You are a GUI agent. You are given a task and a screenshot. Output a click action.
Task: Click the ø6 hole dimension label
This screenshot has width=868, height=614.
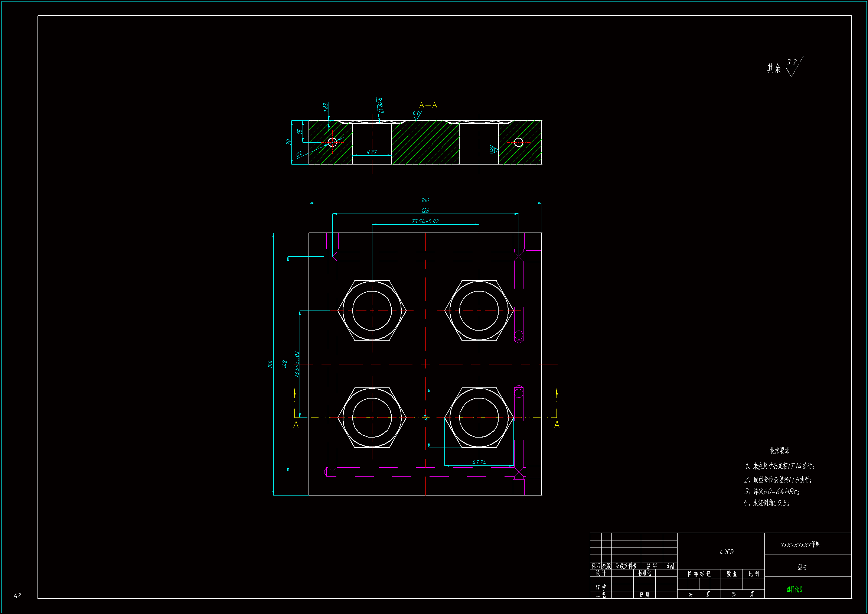click(299, 154)
